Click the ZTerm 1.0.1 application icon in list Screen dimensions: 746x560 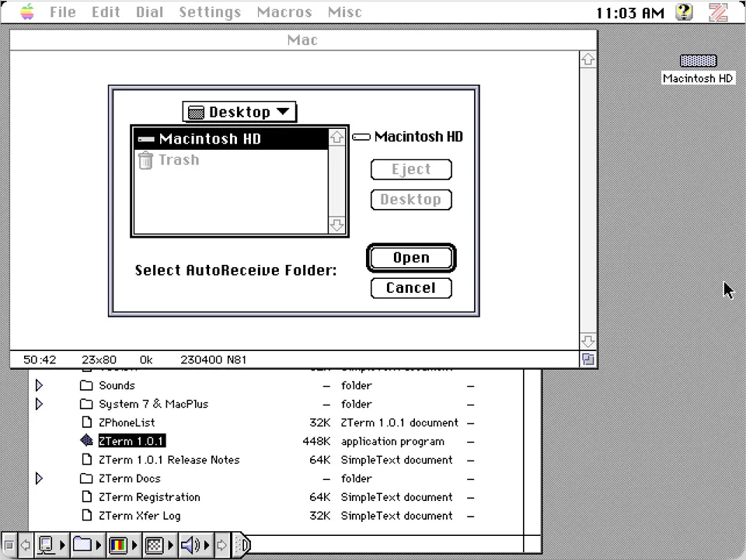(x=86, y=441)
